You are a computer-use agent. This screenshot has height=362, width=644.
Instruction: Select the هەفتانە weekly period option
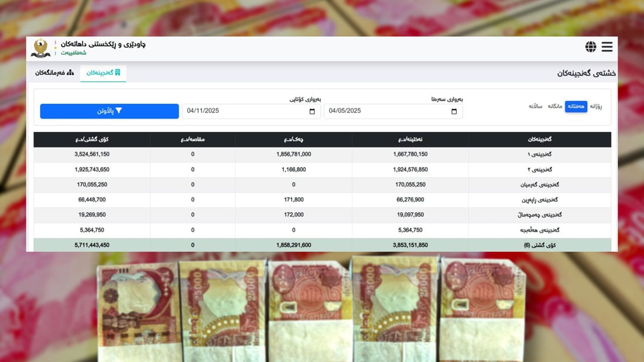pos(576,106)
